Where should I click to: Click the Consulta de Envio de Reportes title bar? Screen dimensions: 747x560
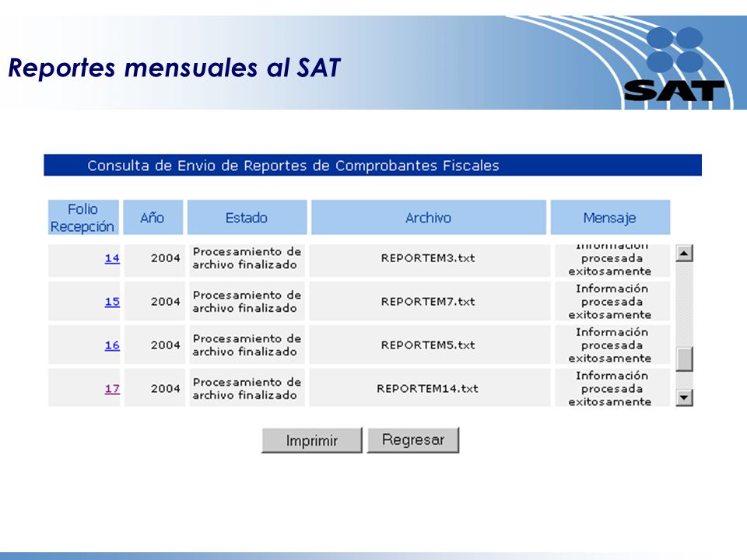click(373, 165)
